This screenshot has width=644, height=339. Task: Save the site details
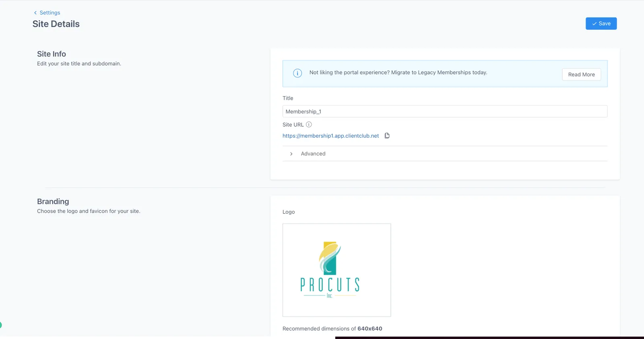tap(601, 24)
